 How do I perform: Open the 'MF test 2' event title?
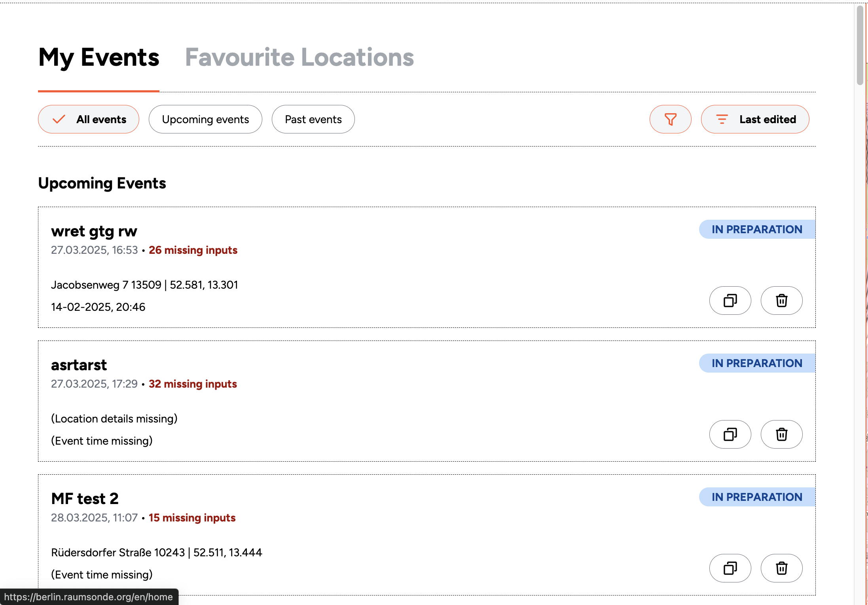85,499
